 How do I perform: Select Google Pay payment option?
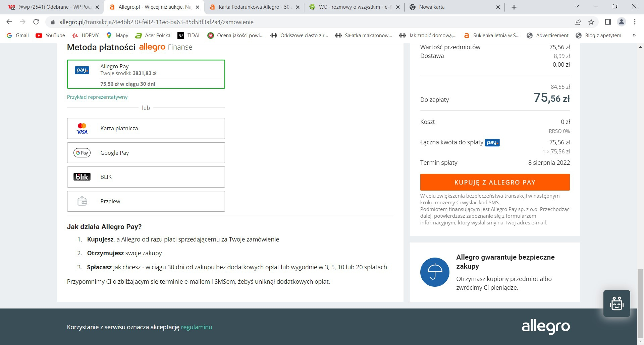[x=146, y=153]
